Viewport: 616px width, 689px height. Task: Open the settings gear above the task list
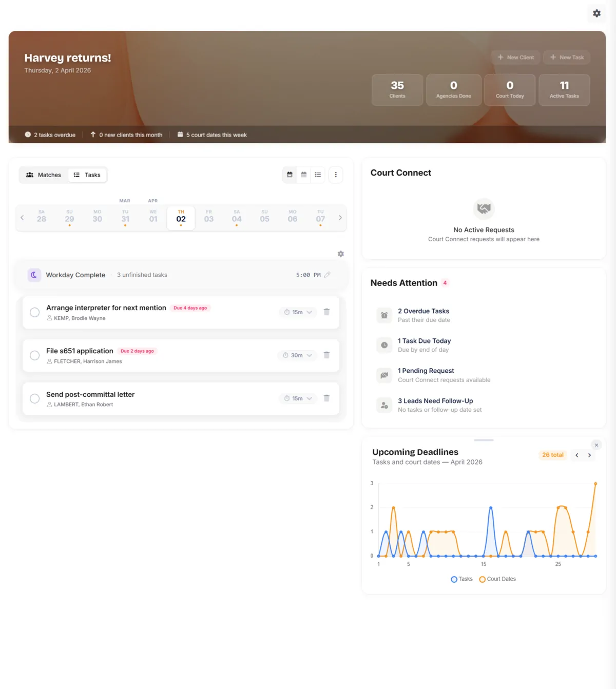pyautogui.click(x=340, y=254)
